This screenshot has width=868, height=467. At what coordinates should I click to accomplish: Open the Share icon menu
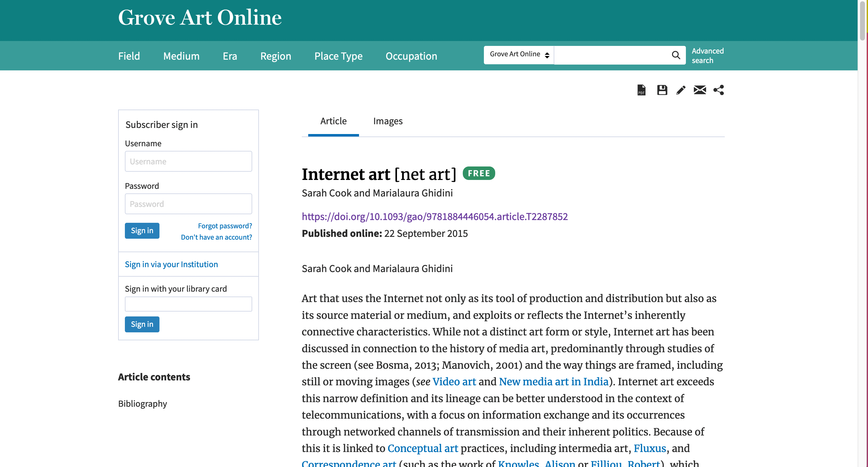(718, 90)
